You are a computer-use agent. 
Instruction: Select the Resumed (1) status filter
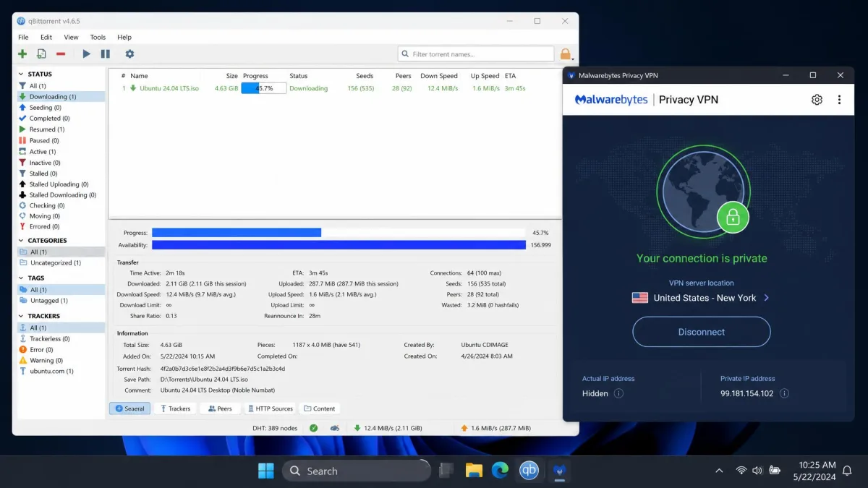pos(62,129)
